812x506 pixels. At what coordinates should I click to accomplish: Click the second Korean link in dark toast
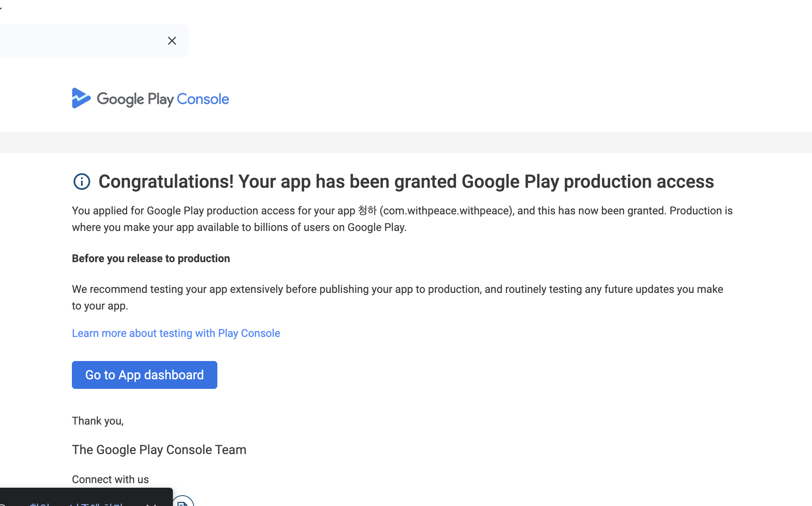(96, 504)
